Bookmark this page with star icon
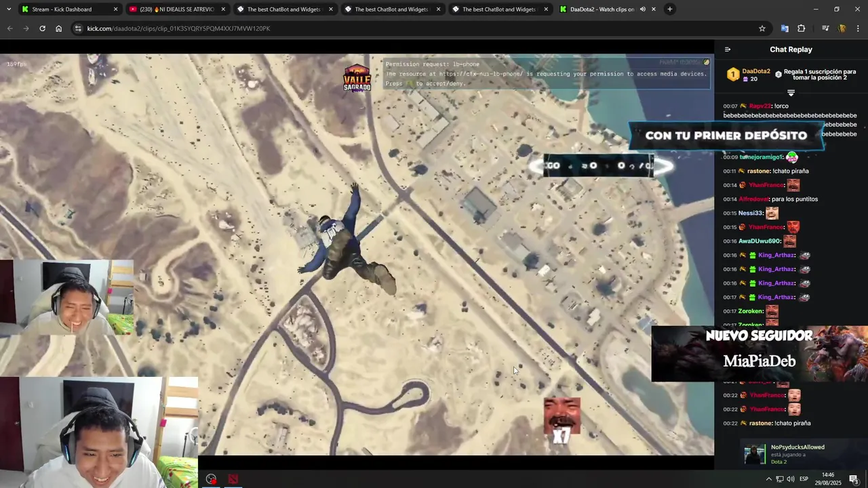 [762, 28]
